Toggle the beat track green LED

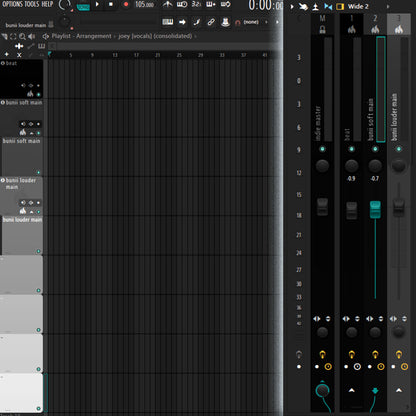coord(38,94)
